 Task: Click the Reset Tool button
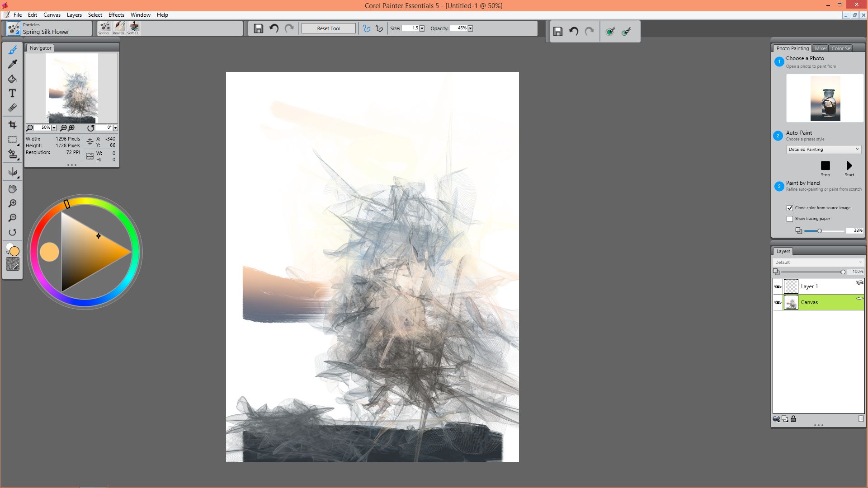tap(328, 28)
